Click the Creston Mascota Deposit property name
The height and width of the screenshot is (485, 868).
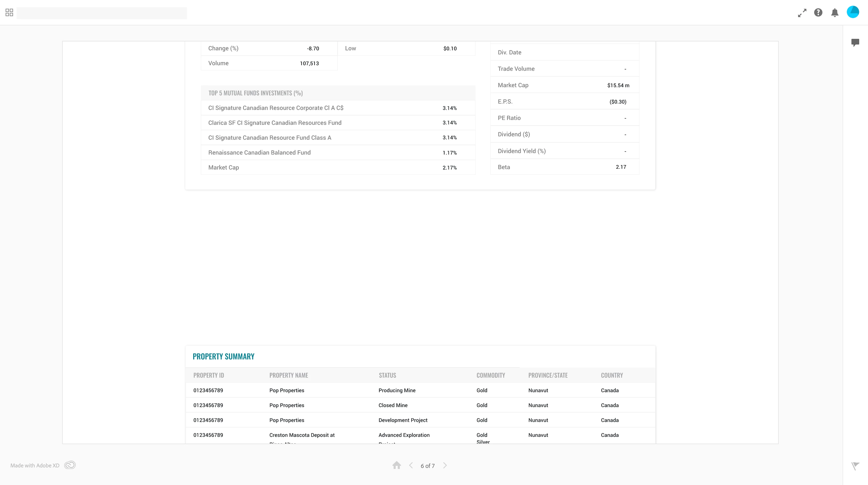[302, 435]
